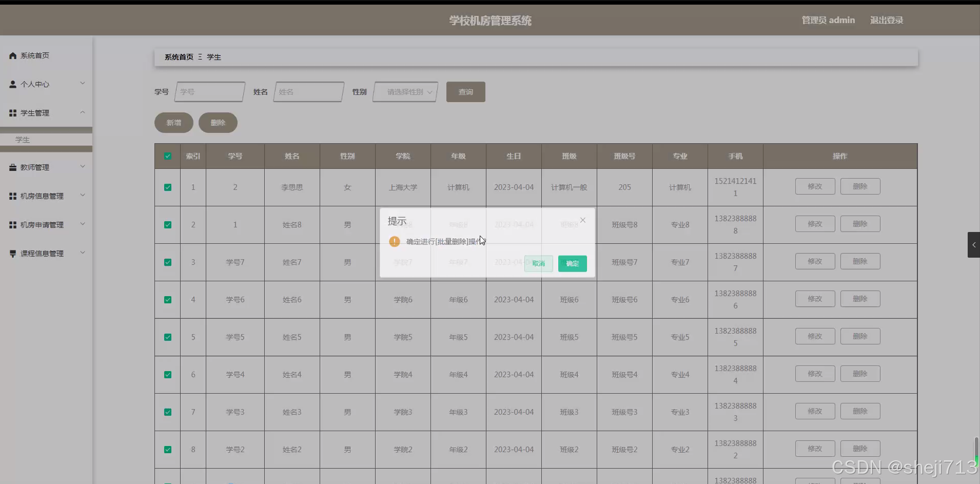Uncheck the checkbox on the 学号6 row
Screen dimensions: 980x484
tap(167, 299)
